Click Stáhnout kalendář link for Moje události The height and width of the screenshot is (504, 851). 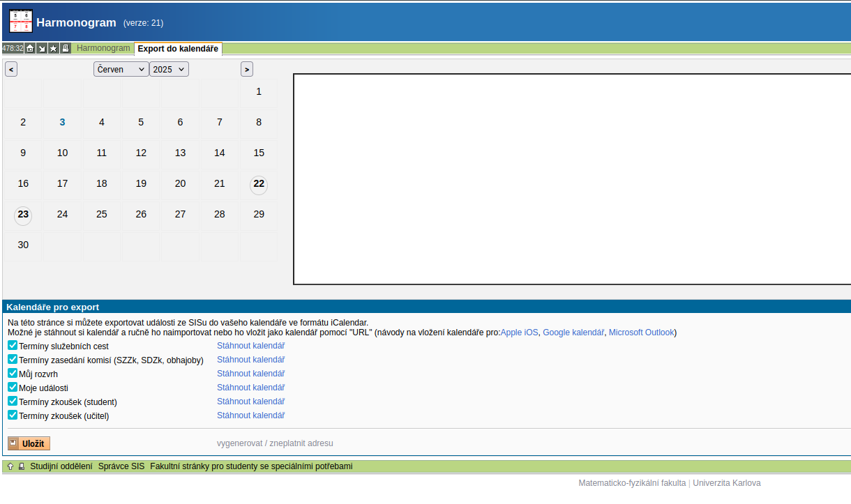tap(250, 388)
